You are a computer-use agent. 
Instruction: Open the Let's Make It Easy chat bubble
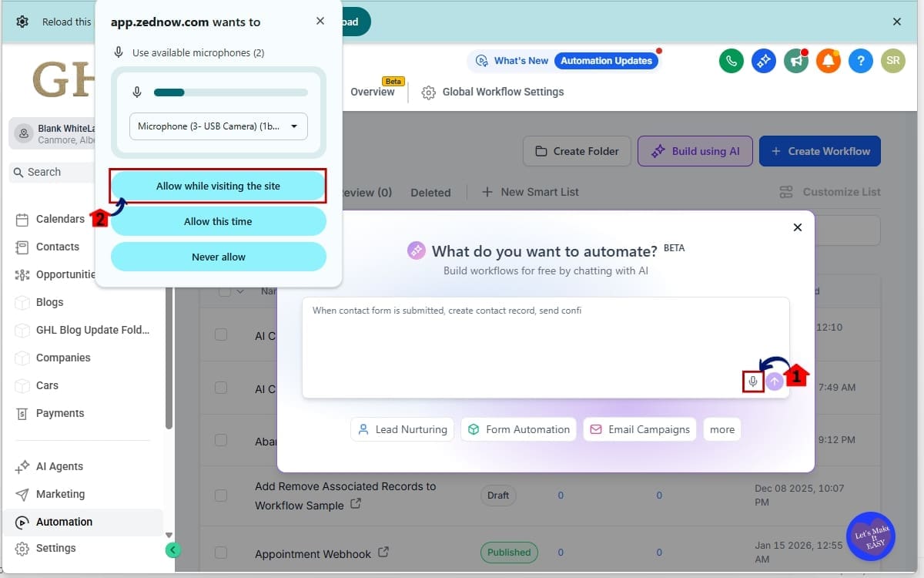(x=871, y=536)
